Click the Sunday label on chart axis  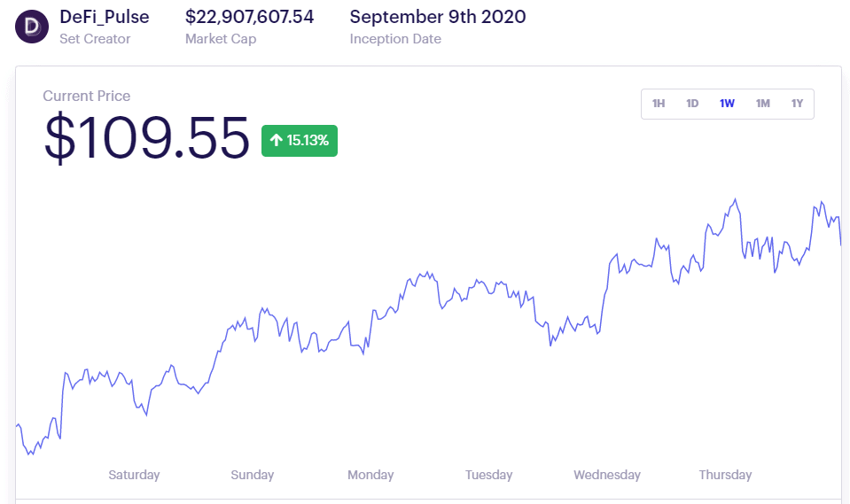point(252,475)
